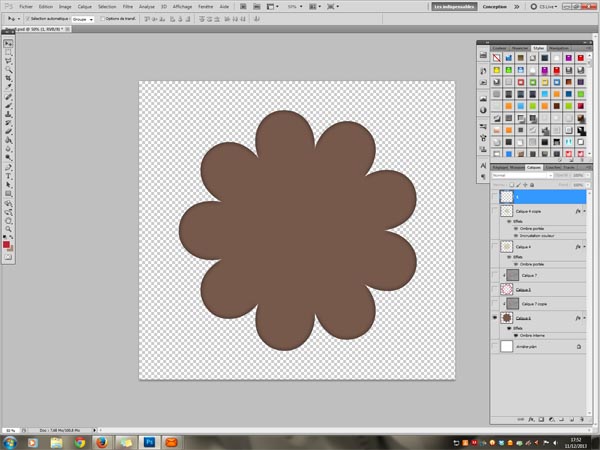Select the Horizontal Type tool

pyautogui.click(x=8, y=176)
